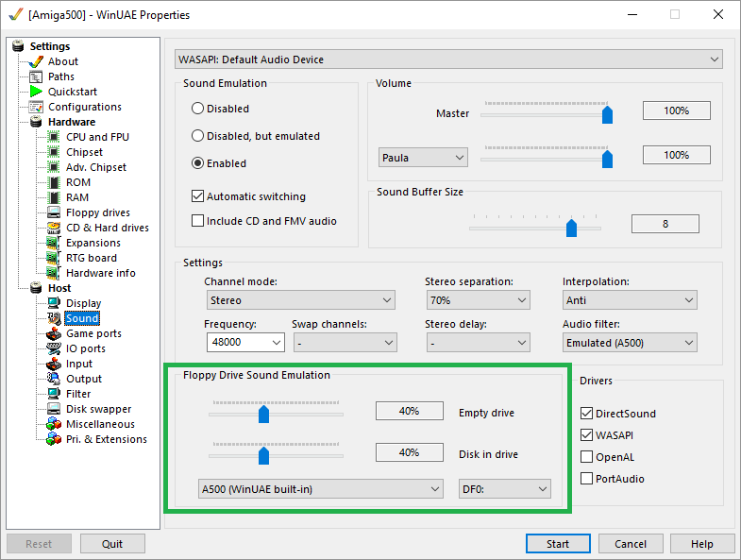Screen dimensions: 741x560
Task: Click the Empty drive volume slider thumb
Action: pos(263,415)
